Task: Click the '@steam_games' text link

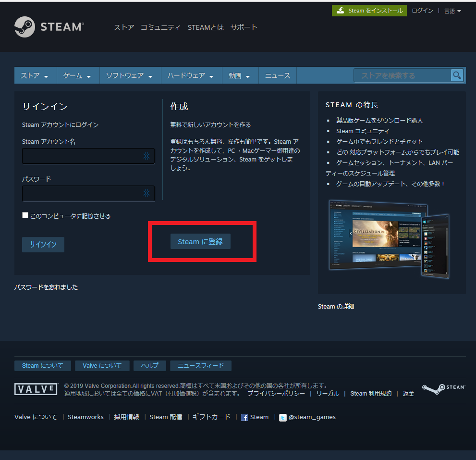Action: 312,417
